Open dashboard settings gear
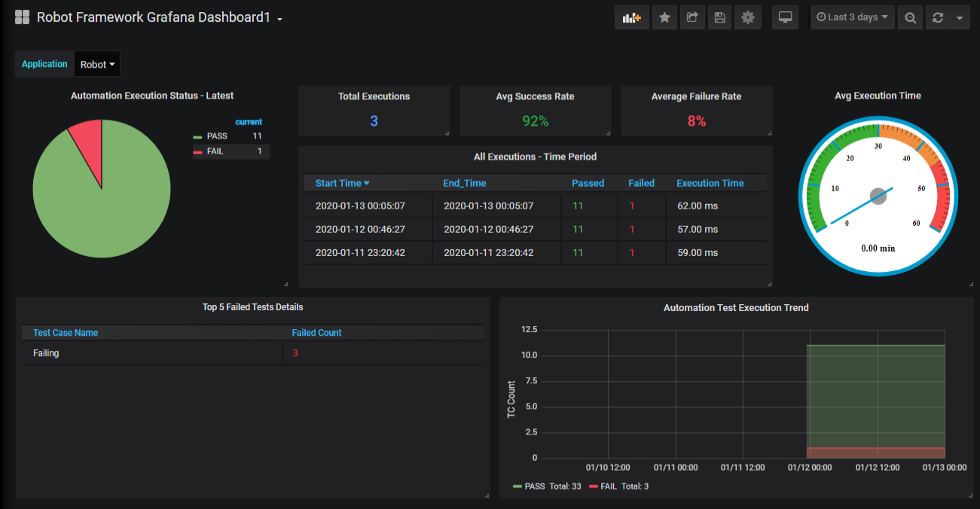 pyautogui.click(x=747, y=17)
